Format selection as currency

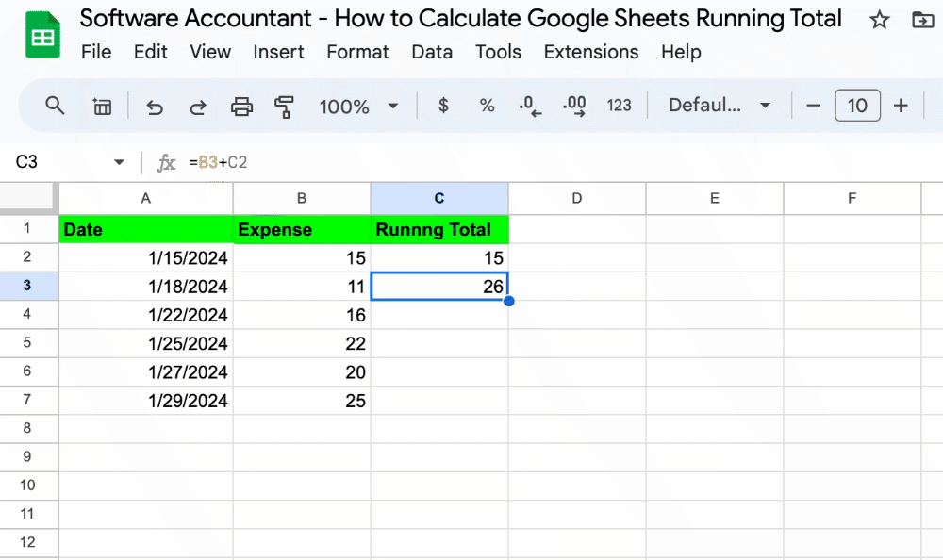(443, 106)
